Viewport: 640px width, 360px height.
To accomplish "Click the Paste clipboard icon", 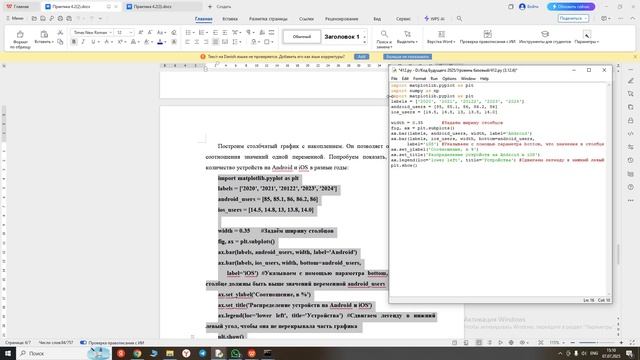I will point(44,34).
